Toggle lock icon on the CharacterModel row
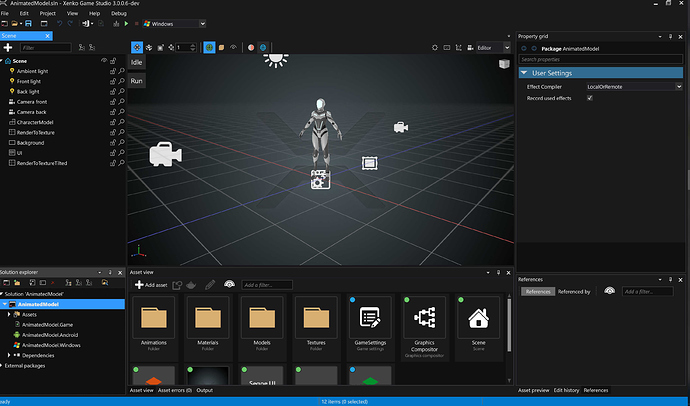Screen dimensions: 690x406 (113, 122)
